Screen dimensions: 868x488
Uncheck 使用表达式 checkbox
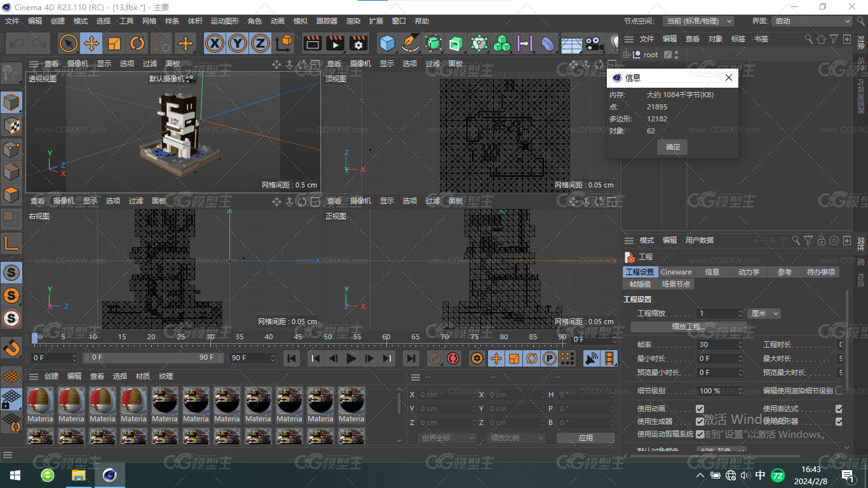839,409
